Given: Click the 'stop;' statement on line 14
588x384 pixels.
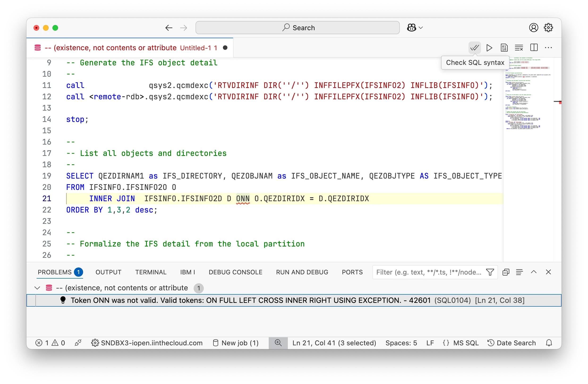Looking at the screenshot, I should coord(77,119).
